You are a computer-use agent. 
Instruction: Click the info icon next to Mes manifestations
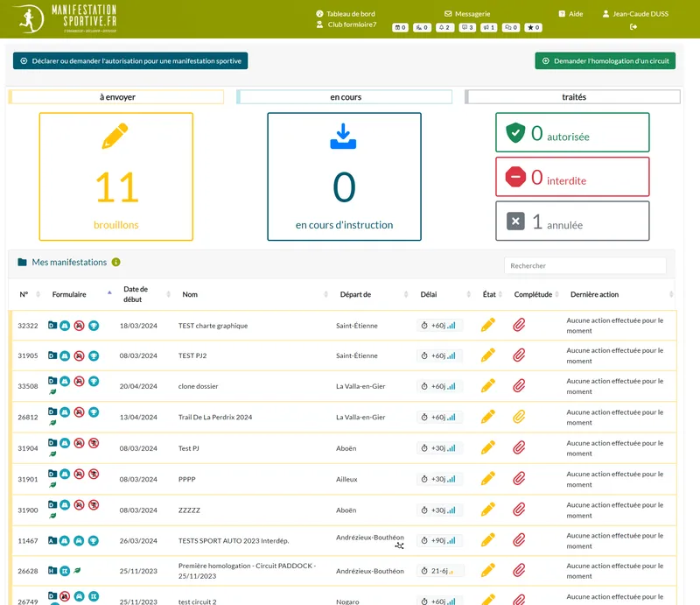(x=116, y=263)
